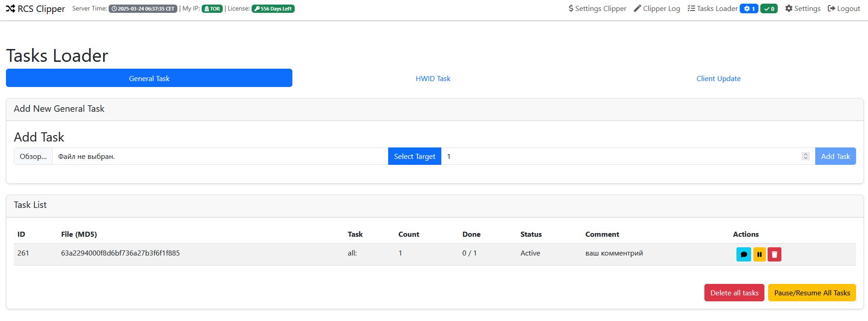
Task: Click the RCS Clipper logo icon
Action: pos(11,9)
